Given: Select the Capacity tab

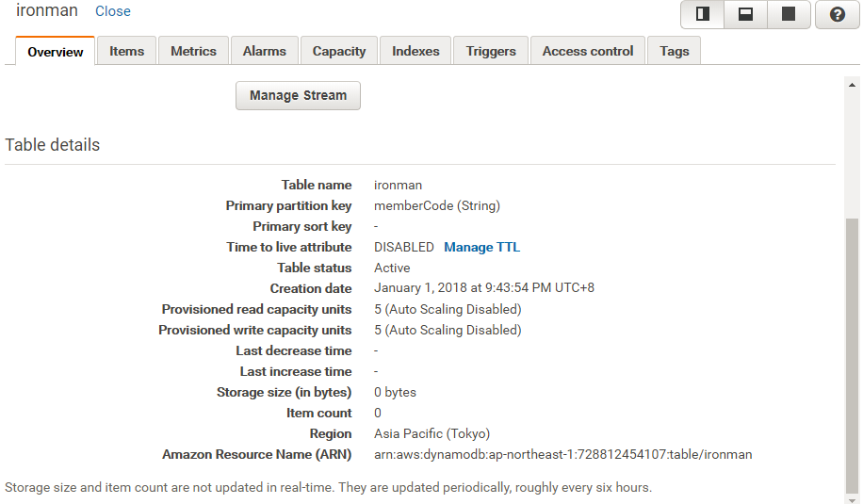Looking at the screenshot, I should [x=339, y=51].
